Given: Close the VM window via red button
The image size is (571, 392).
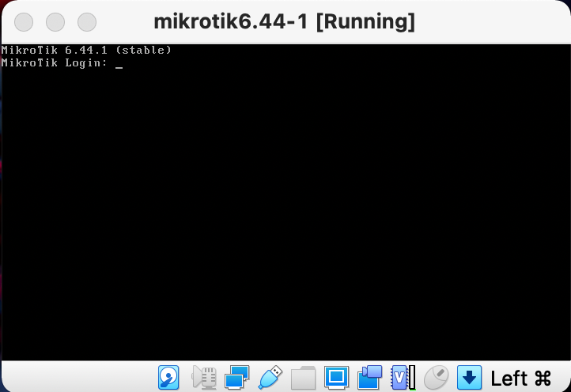Looking at the screenshot, I should click(x=24, y=22).
